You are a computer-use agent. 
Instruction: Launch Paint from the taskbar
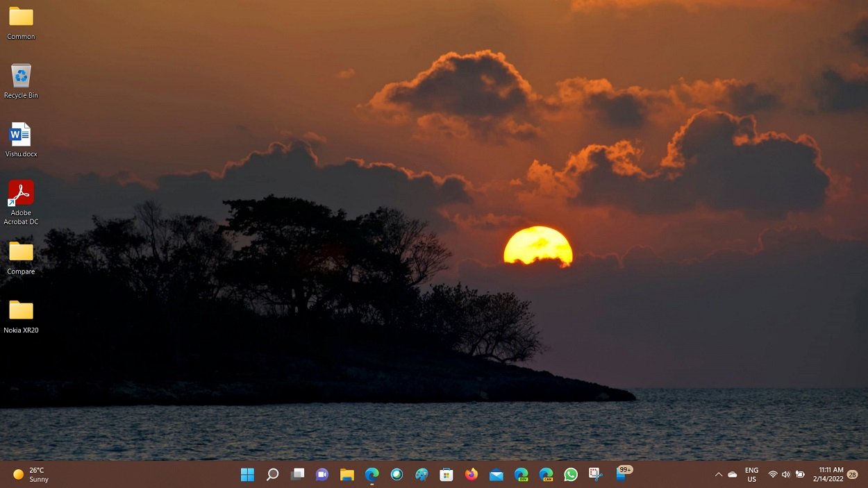coord(422,475)
